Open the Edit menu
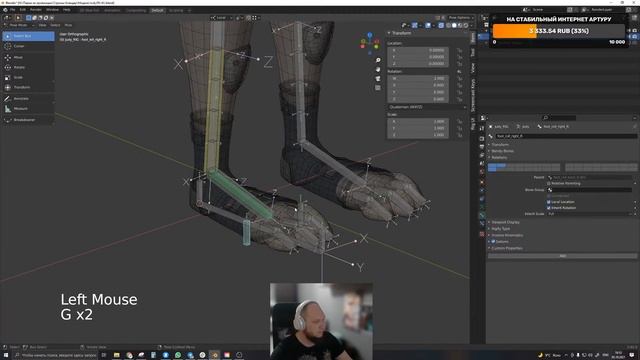The image size is (640, 360). coord(22,10)
